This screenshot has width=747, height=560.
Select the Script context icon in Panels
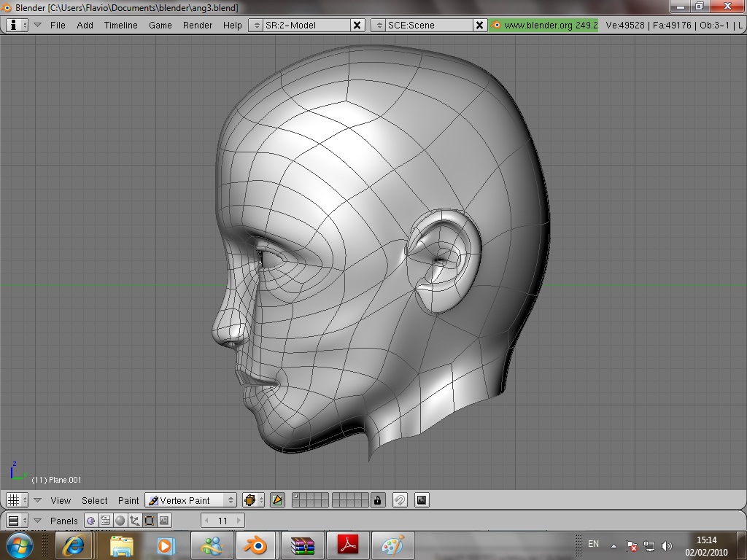(106, 521)
